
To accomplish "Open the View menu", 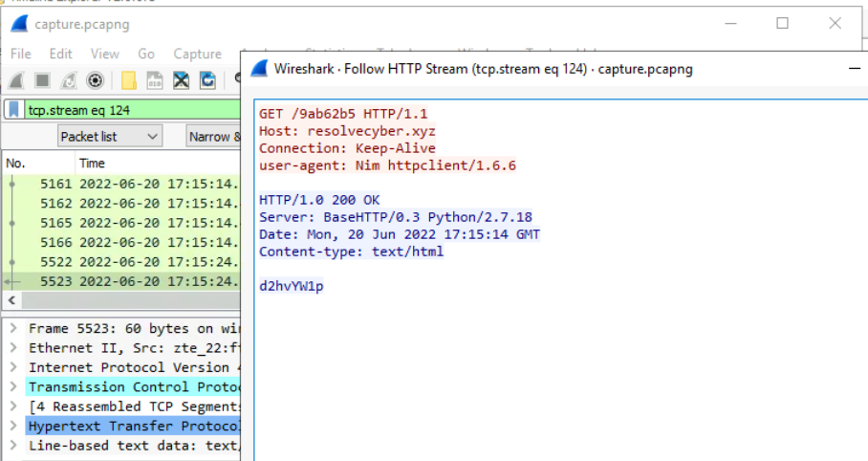I will pyautogui.click(x=105, y=54).
